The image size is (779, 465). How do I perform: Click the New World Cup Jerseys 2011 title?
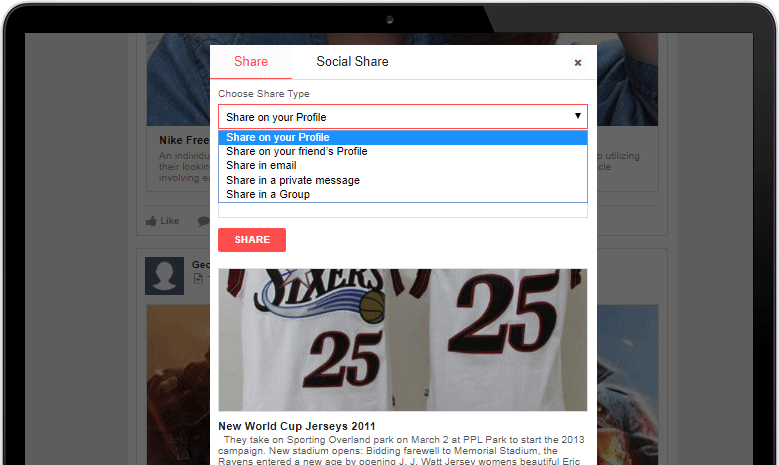297,426
